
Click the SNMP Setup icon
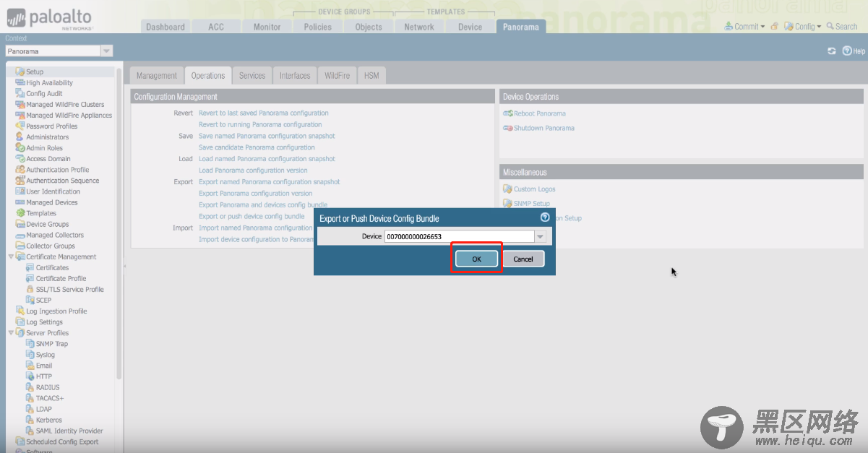click(507, 204)
